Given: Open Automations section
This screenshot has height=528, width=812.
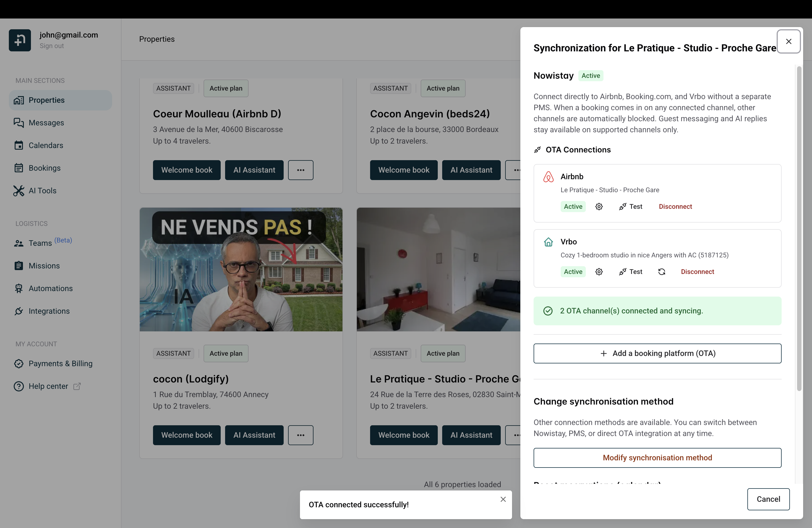Looking at the screenshot, I should coord(50,288).
